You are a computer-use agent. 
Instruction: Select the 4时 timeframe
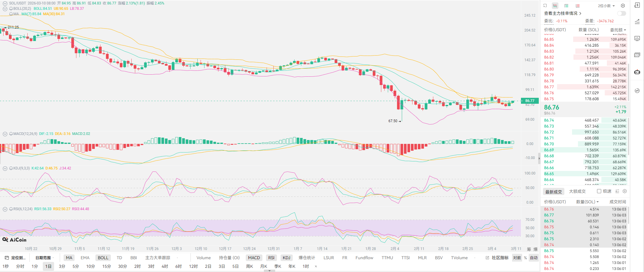[165, 266]
